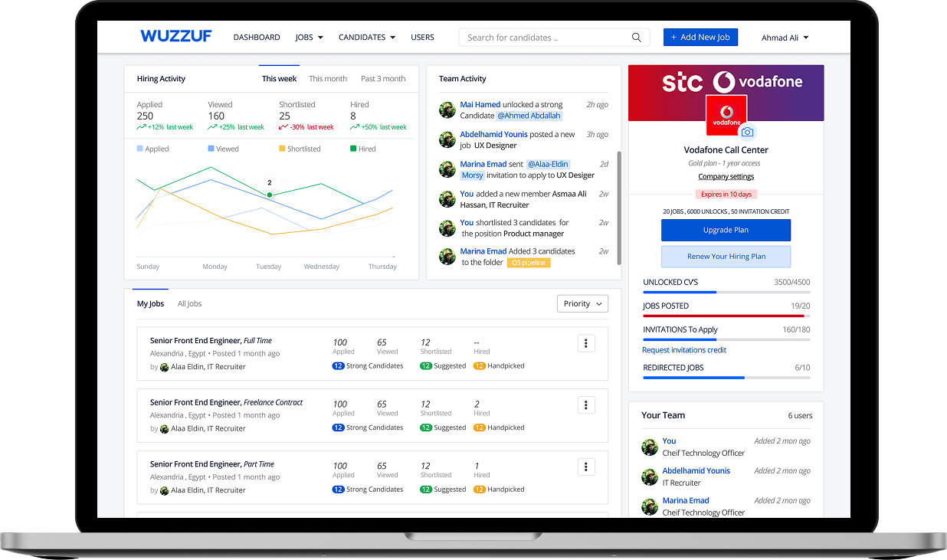The image size is (947, 560).
Task: Click Jobs Posted progress bar
Action: coord(726,316)
